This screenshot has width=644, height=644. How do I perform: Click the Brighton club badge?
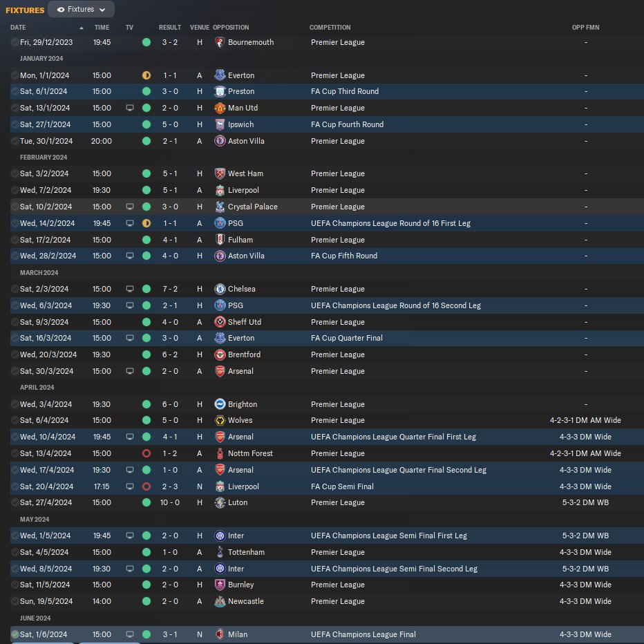tap(220, 404)
